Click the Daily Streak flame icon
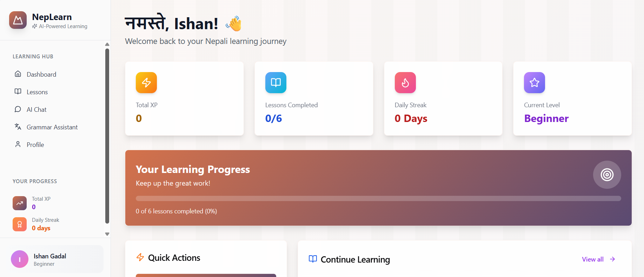This screenshot has height=277, width=644. 405,83
